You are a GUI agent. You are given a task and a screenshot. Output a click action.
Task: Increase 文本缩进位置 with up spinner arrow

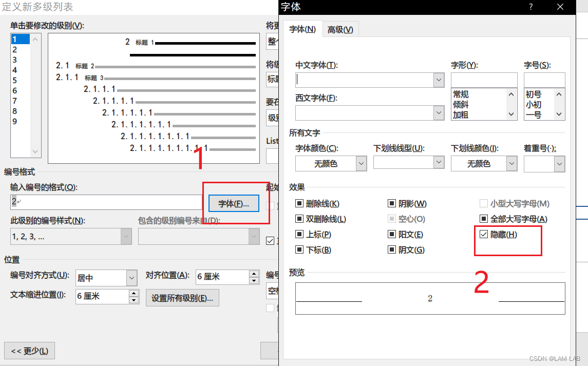(134, 293)
